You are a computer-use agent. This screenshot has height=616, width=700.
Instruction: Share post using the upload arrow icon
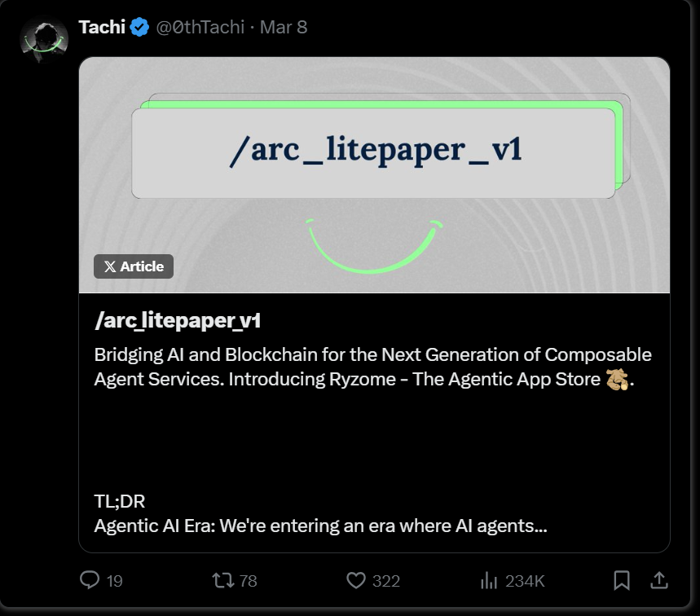coord(659,580)
